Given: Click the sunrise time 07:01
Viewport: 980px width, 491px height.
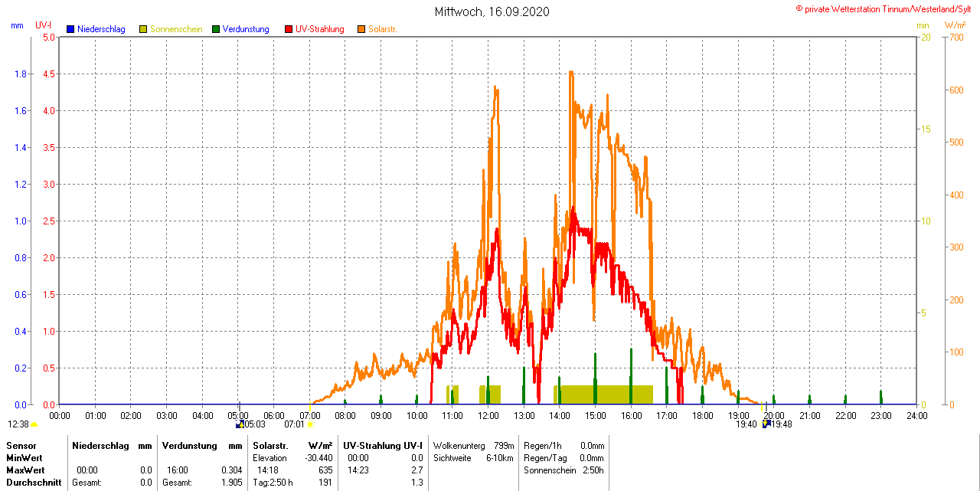Looking at the screenshot, I should click(294, 424).
